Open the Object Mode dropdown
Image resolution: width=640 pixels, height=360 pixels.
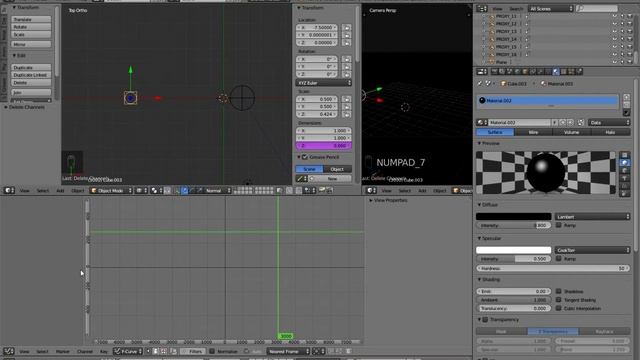pyautogui.click(x=111, y=190)
